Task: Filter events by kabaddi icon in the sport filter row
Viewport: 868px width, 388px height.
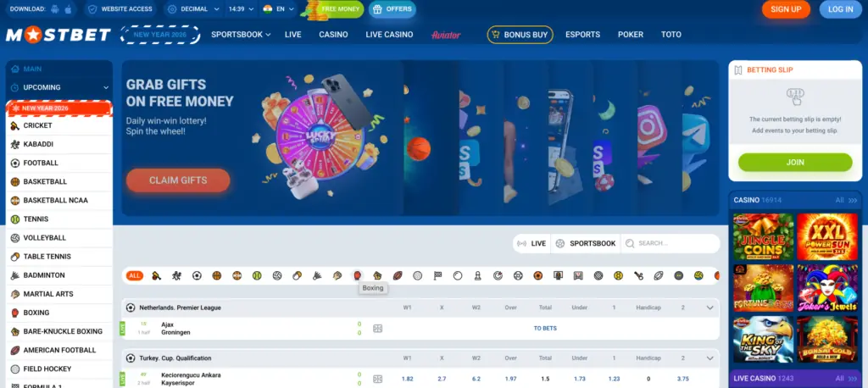Action: click(176, 275)
